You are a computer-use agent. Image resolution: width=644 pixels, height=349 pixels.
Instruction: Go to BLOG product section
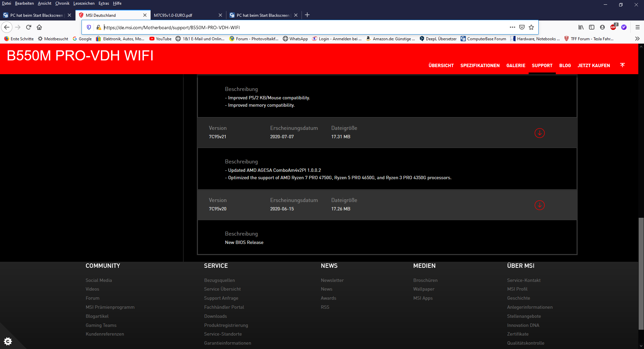tap(565, 65)
